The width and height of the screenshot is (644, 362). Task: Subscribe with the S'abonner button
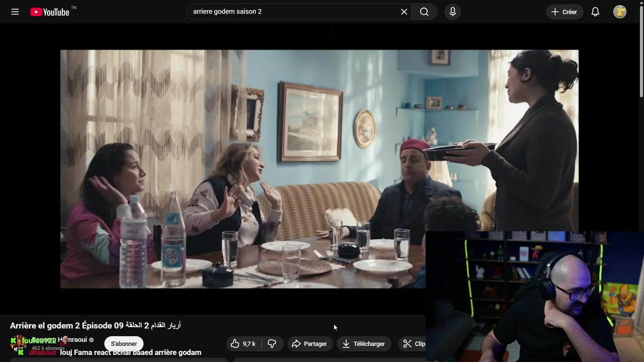click(124, 344)
